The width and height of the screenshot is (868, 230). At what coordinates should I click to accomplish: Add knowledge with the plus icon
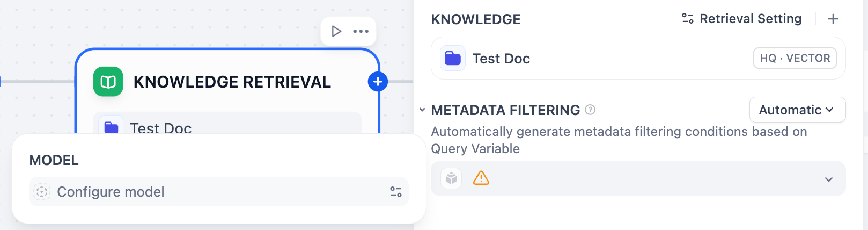[x=833, y=19]
